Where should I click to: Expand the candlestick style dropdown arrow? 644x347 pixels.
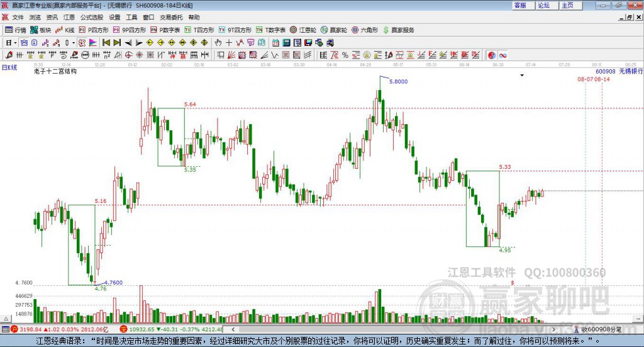(74, 43)
